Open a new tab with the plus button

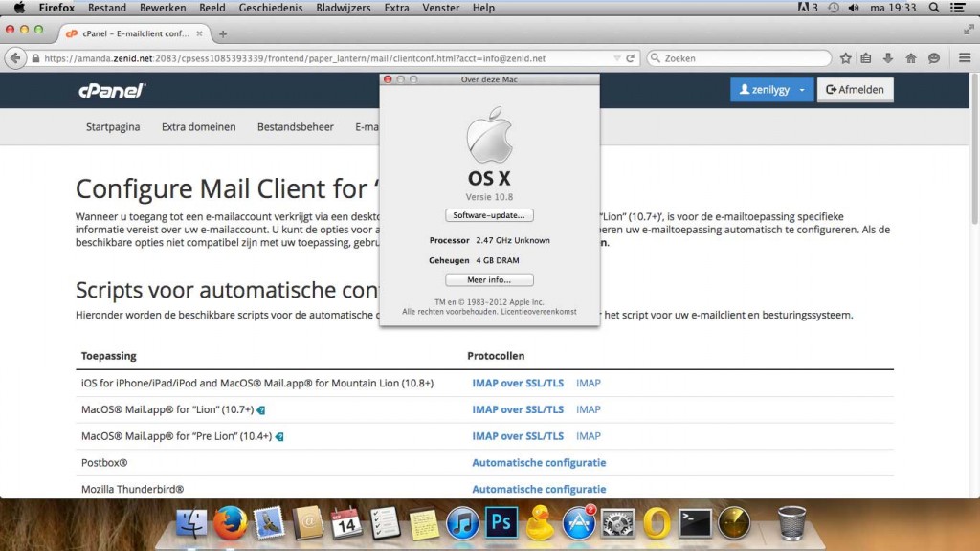(223, 33)
